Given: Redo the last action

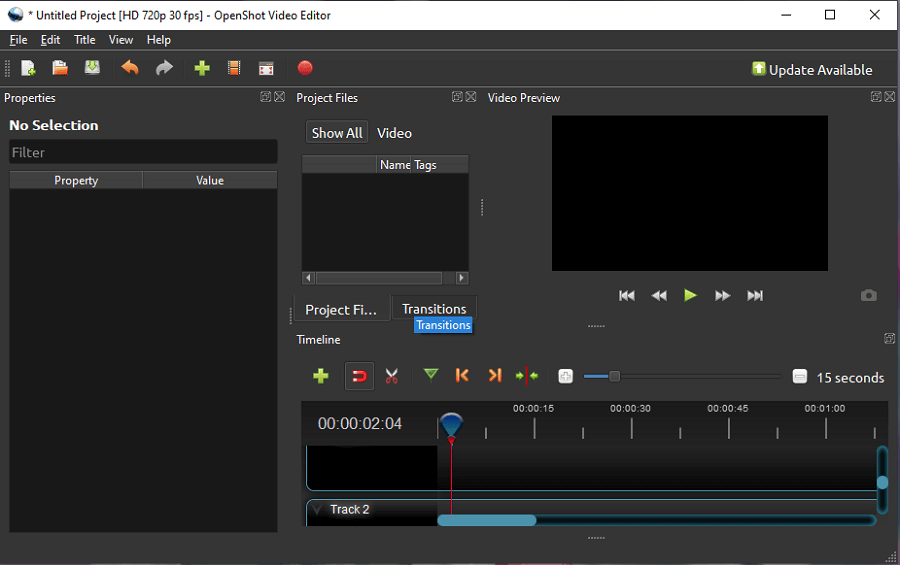Looking at the screenshot, I should (164, 68).
